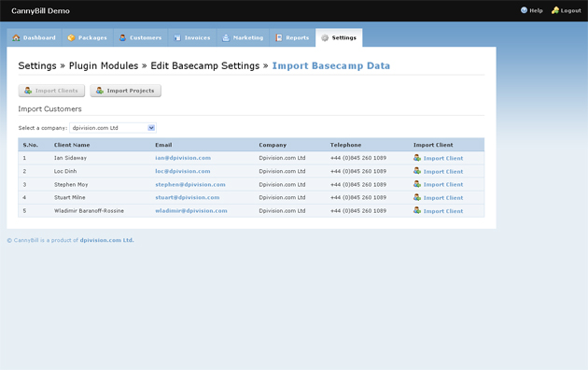
Task: Open email ian@dpivision.com
Action: coord(183,158)
